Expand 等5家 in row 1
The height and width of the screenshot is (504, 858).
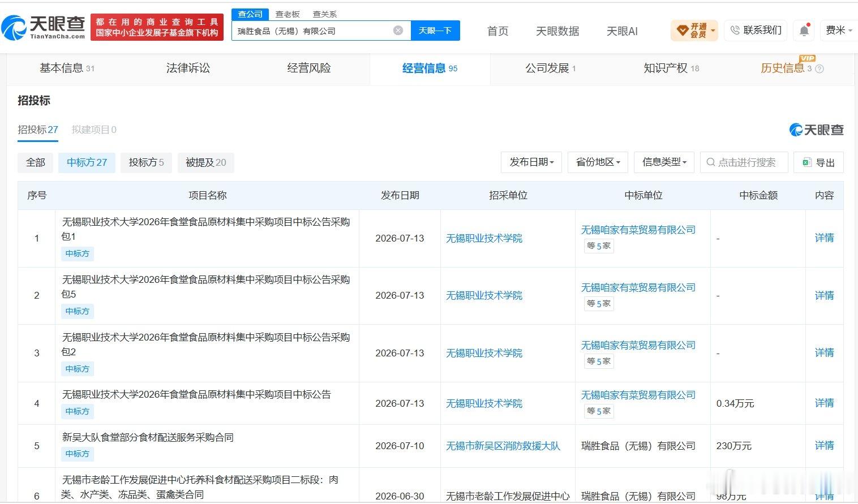click(x=599, y=246)
